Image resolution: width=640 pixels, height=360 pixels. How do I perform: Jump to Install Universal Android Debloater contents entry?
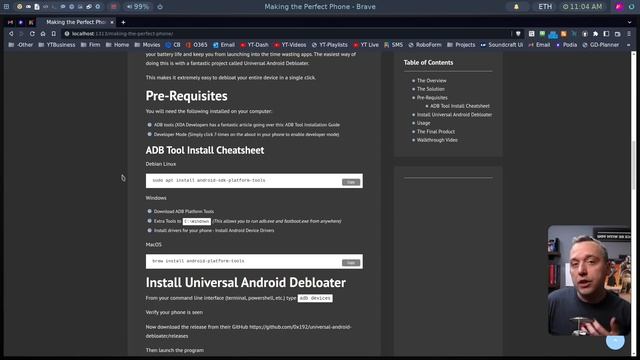pyautogui.click(x=454, y=115)
